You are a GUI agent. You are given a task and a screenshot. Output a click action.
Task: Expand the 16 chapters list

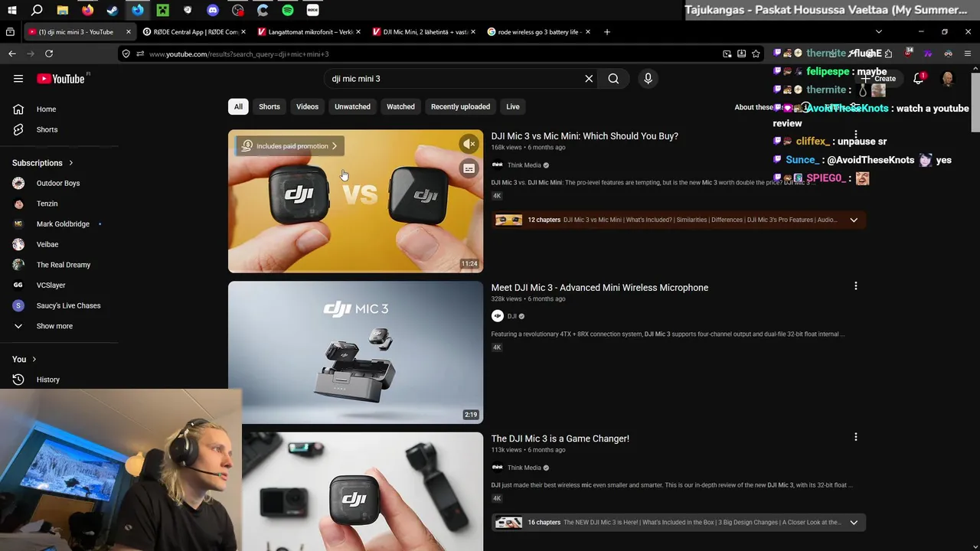tap(854, 523)
